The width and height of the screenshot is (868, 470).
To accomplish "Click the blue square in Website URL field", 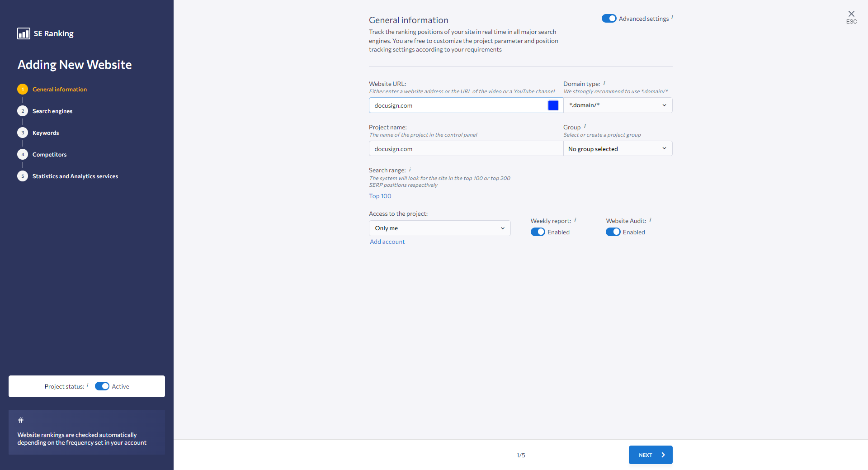I will tap(553, 105).
